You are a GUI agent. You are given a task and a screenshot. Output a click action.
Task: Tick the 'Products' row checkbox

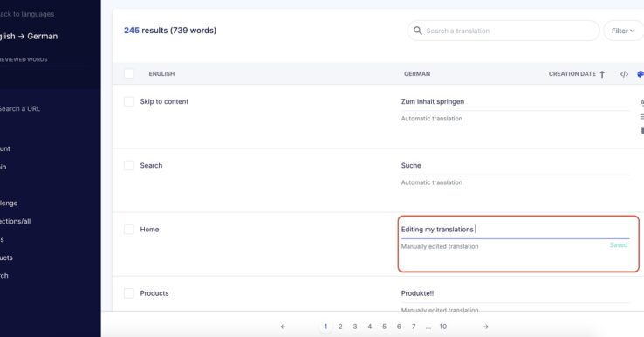[x=128, y=293]
